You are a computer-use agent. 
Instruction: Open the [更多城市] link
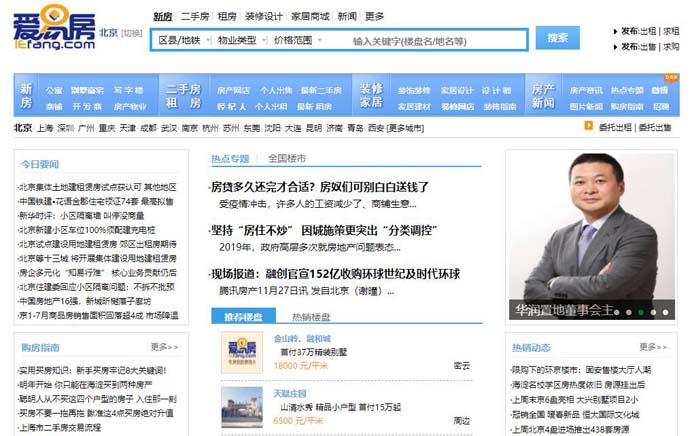[405, 128]
